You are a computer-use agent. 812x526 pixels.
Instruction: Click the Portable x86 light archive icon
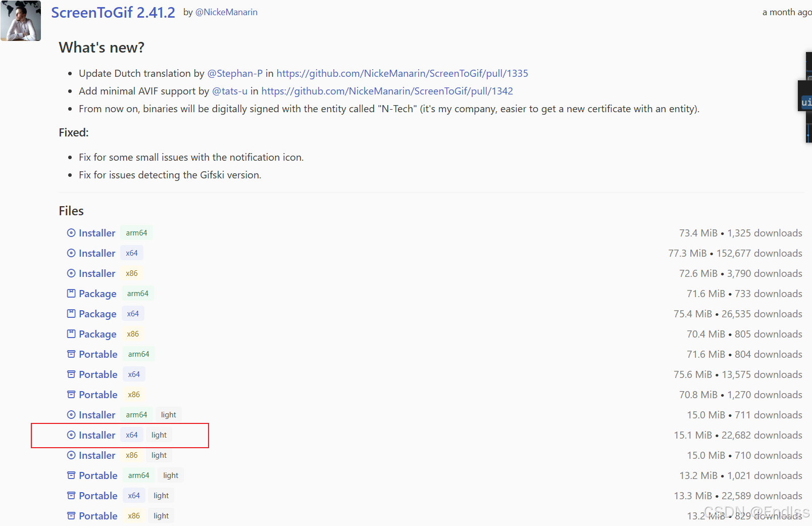click(x=71, y=516)
